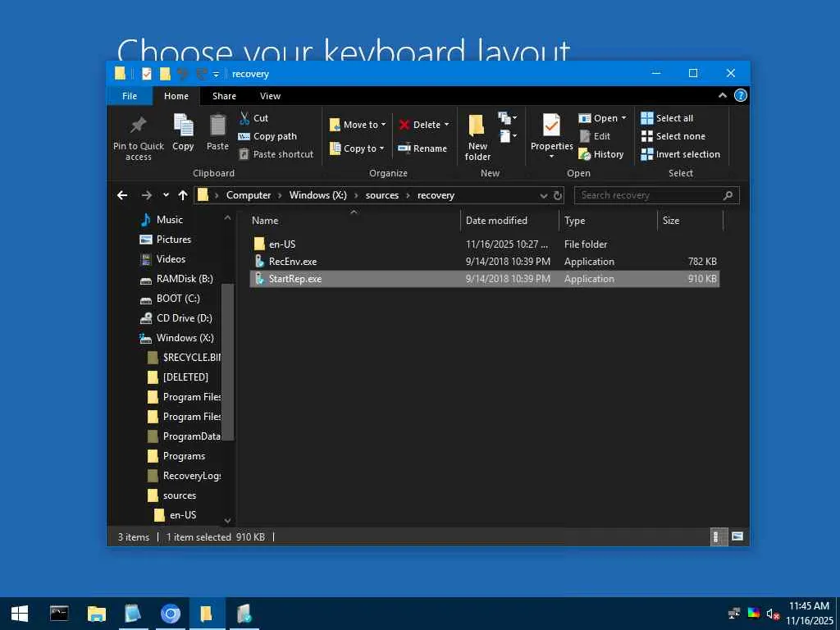Click navigation pane scroll down arrow
Viewport: 840px width, 630px height.
click(227, 520)
